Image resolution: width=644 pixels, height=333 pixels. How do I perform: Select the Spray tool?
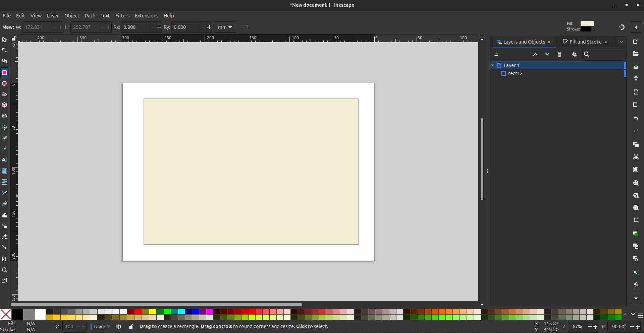coord(4,226)
